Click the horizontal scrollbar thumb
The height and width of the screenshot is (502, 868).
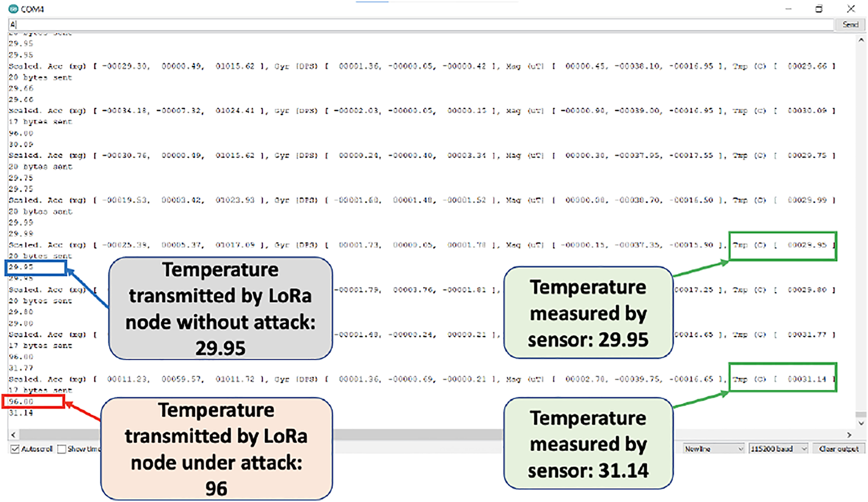point(418,435)
